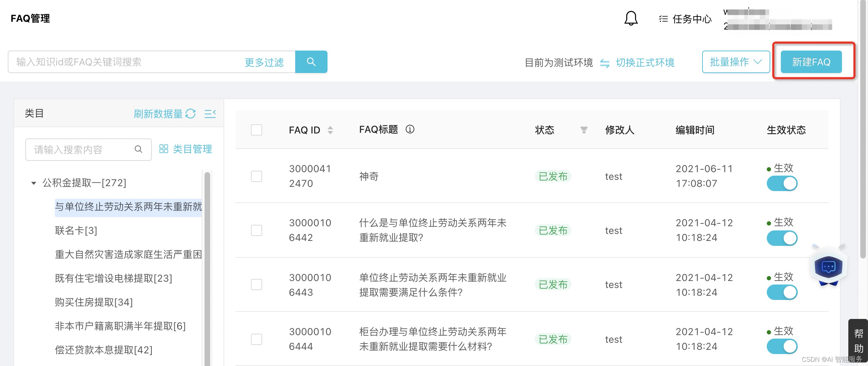This screenshot has width=868, height=366.
Task: Collapse the category panel with the fold icon
Action: click(x=210, y=113)
